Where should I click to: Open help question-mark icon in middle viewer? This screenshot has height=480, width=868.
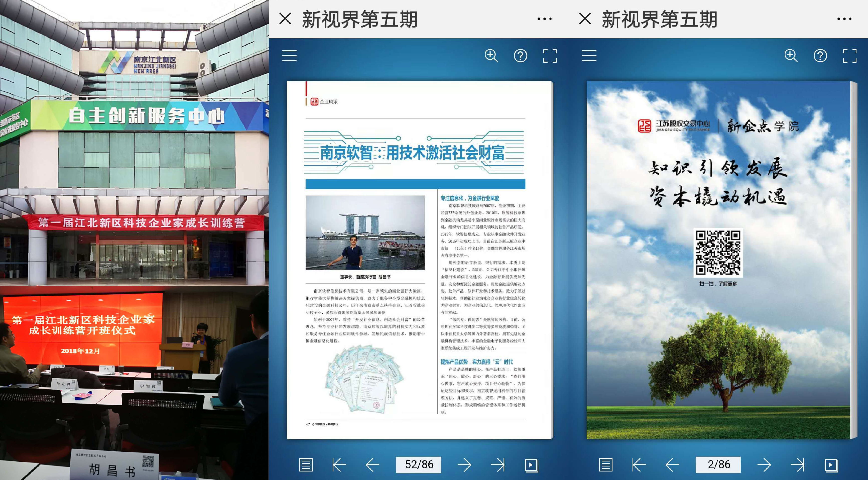click(x=521, y=56)
